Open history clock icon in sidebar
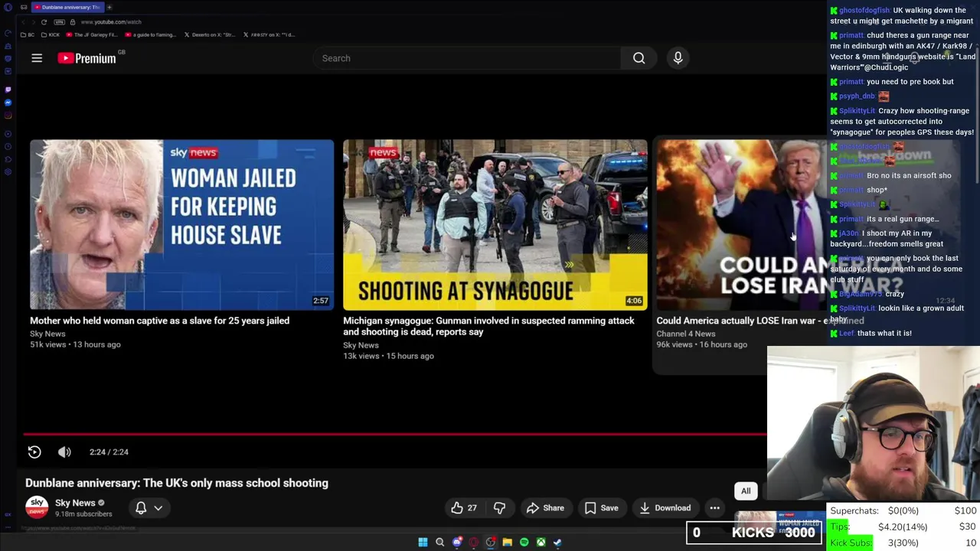 tap(8, 146)
